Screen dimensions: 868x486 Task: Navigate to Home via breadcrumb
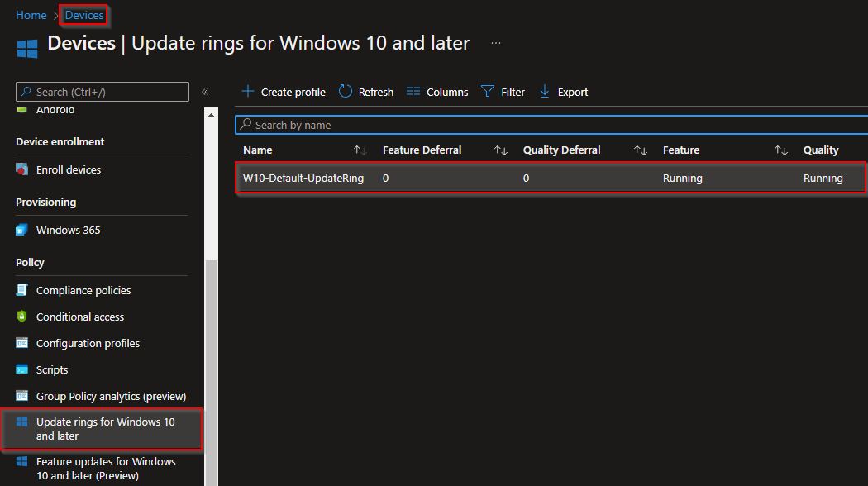[31, 15]
